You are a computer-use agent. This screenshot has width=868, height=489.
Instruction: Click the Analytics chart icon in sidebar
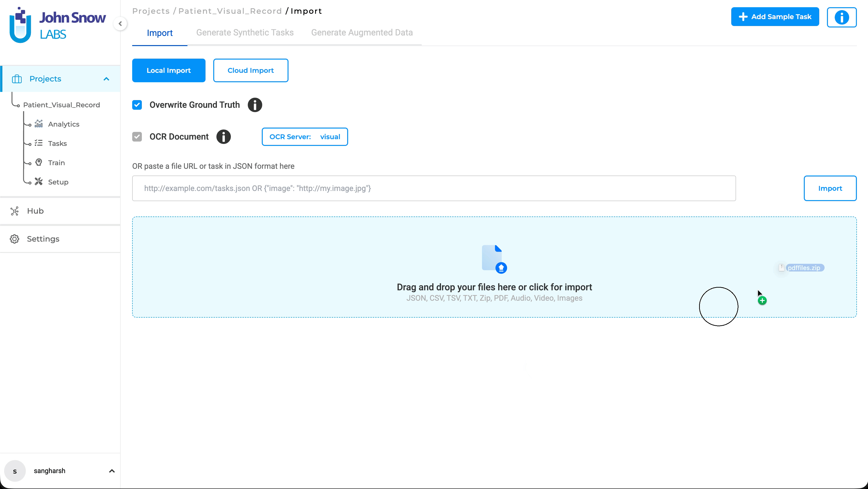39,124
